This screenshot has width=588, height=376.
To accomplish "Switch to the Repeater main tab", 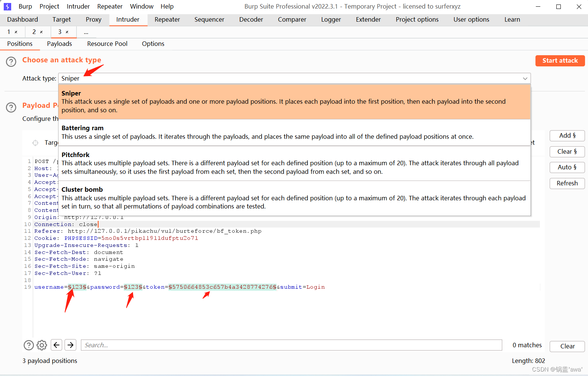I will click(167, 19).
